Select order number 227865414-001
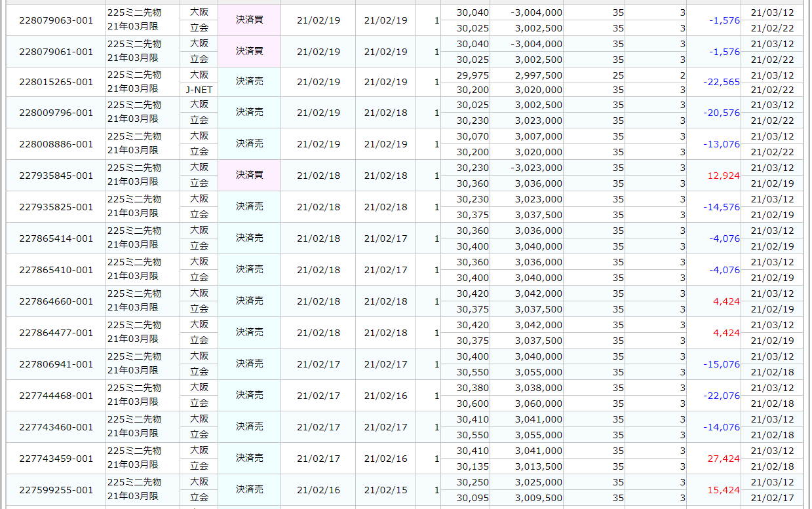Screen dimensions: 812x509 click(x=56, y=238)
